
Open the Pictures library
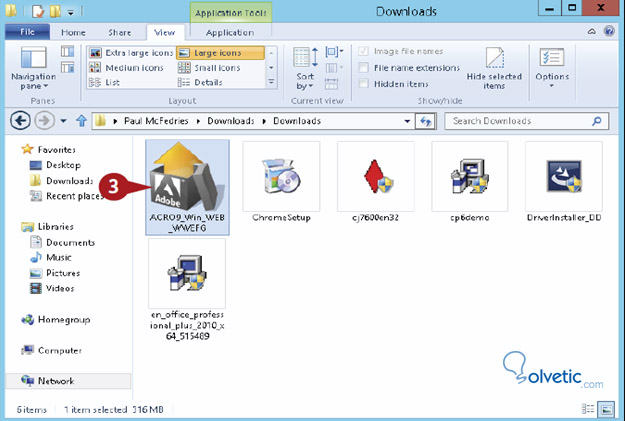(55, 273)
